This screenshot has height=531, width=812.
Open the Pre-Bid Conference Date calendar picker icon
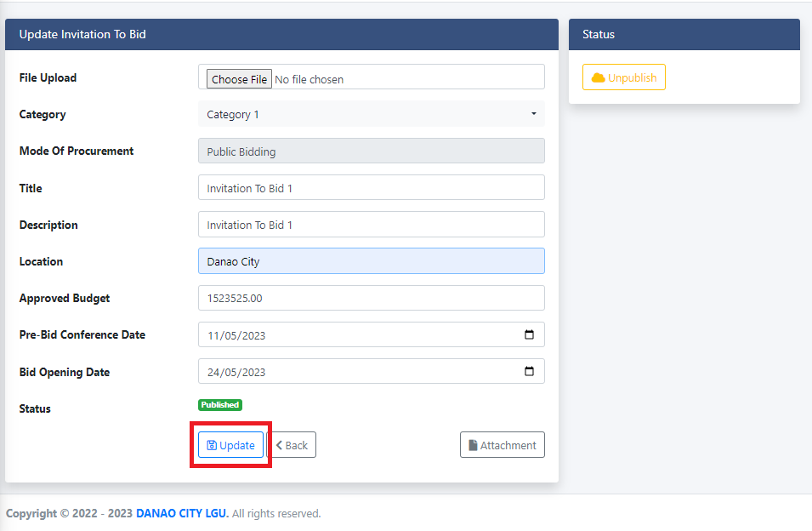(x=529, y=334)
